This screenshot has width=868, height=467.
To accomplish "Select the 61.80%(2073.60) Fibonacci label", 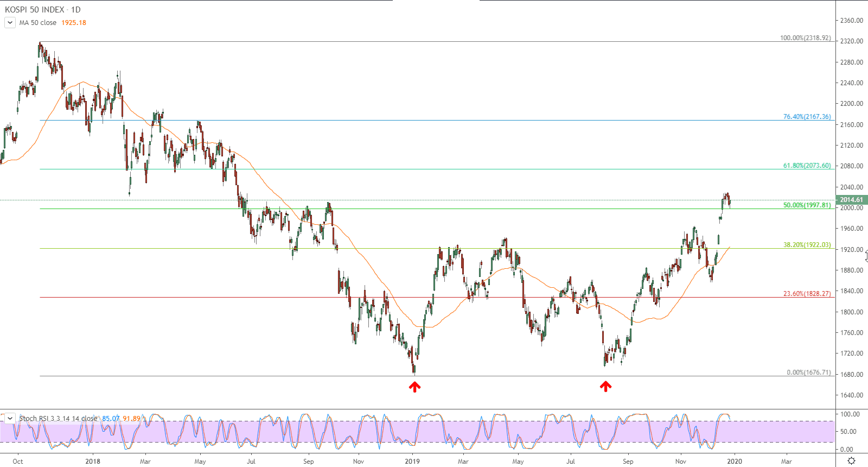I will (x=807, y=166).
